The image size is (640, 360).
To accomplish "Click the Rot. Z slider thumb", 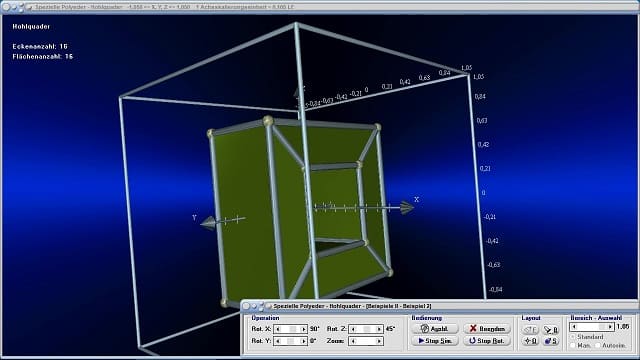I will click(x=367, y=329).
